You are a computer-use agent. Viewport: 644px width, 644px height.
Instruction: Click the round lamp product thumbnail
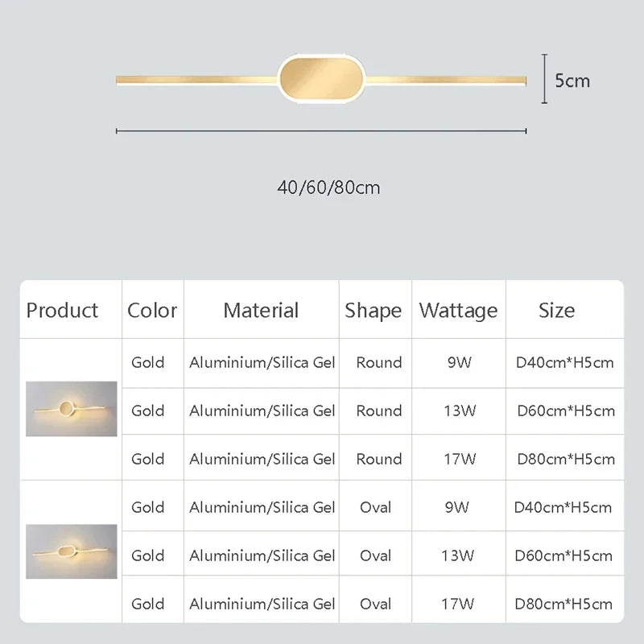coord(72,409)
